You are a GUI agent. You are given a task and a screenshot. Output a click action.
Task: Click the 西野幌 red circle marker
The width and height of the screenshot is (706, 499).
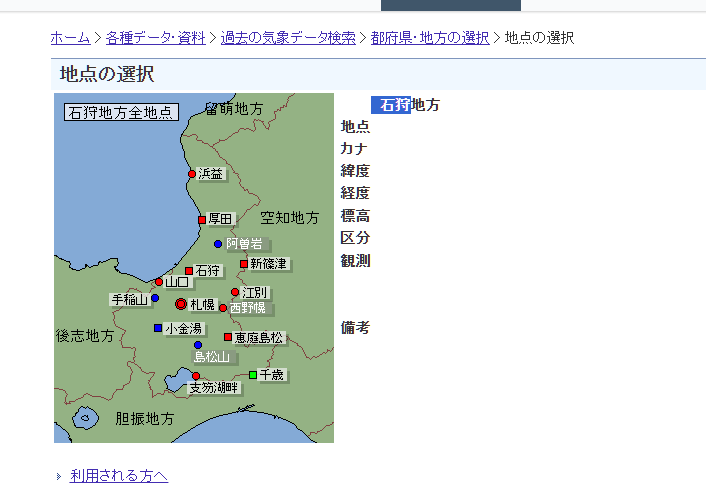click(223, 308)
